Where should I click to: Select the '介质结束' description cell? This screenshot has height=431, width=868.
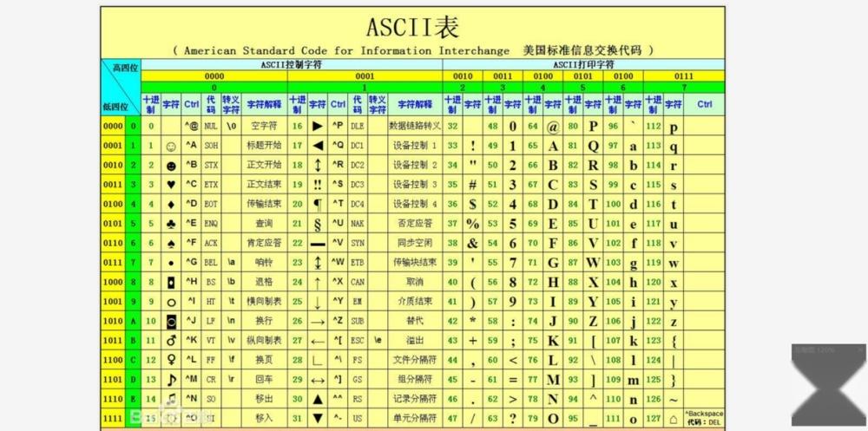pyautogui.click(x=415, y=302)
